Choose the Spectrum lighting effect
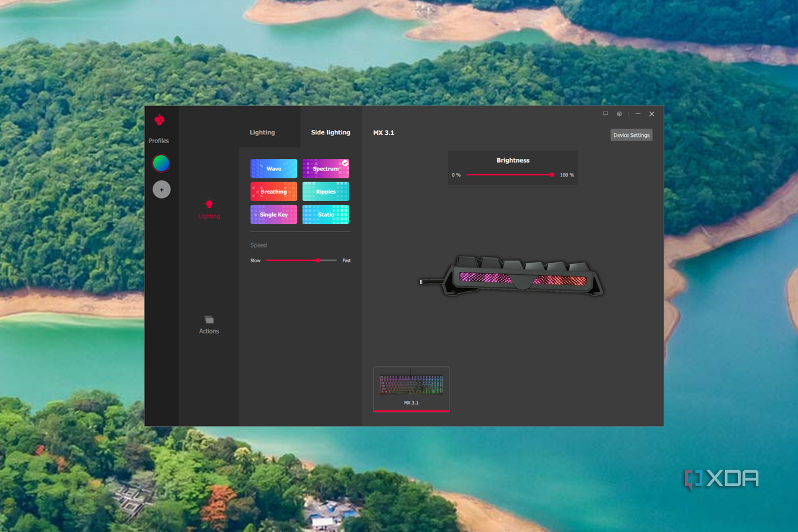This screenshot has width=798, height=532. (x=326, y=169)
